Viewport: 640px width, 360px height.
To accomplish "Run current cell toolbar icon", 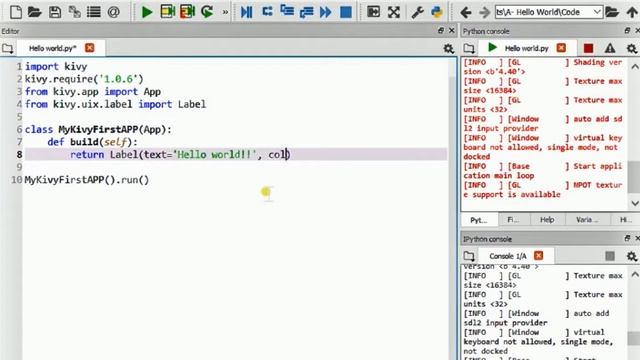I will 167,12.
